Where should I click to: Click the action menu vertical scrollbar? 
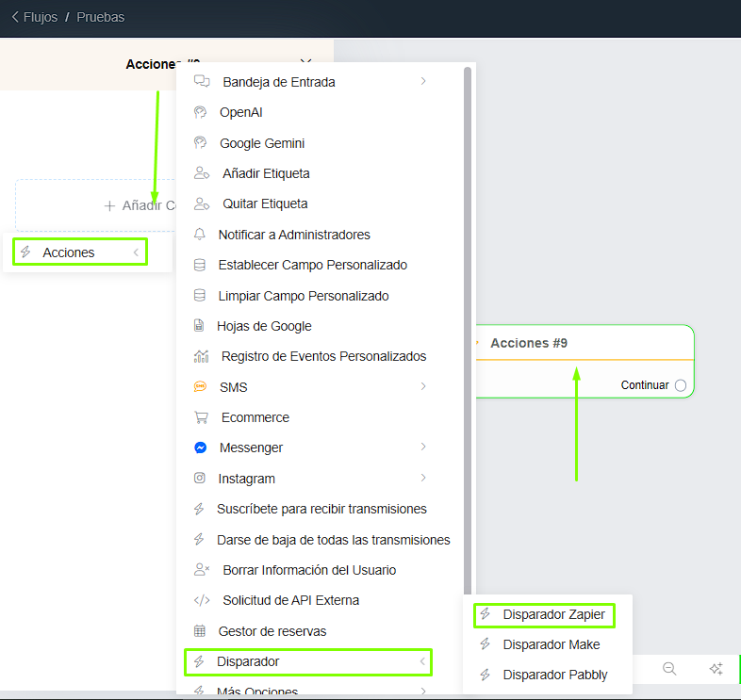coord(468,330)
